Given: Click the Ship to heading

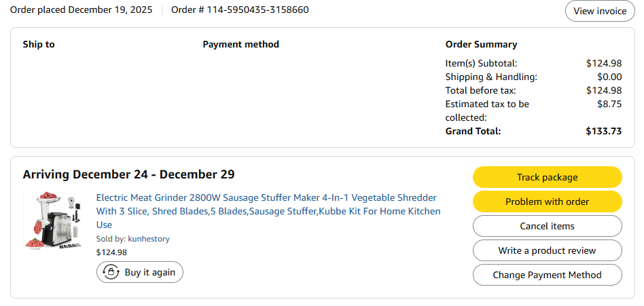Looking at the screenshot, I should [x=39, y=44].
